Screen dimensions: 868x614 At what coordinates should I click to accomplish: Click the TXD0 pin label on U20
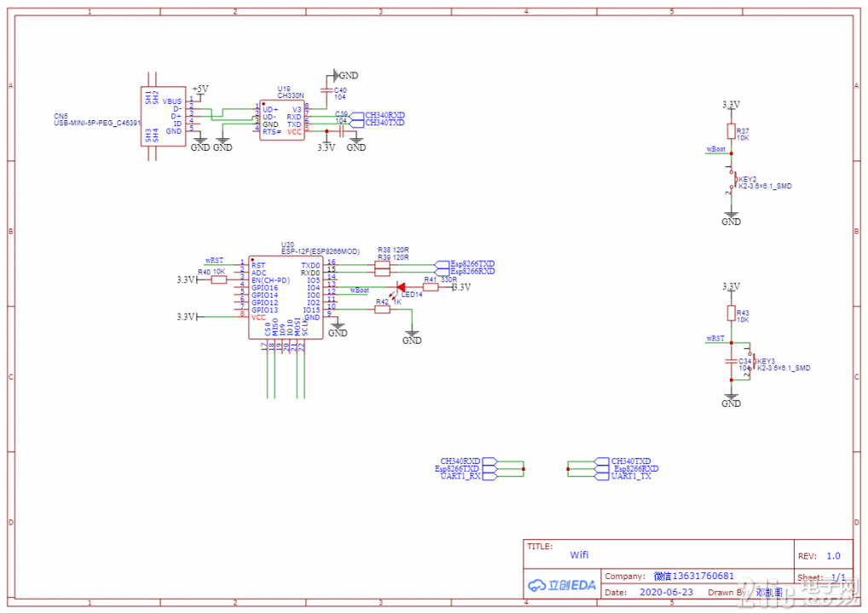pyautogui.click(x=310, y=266)
